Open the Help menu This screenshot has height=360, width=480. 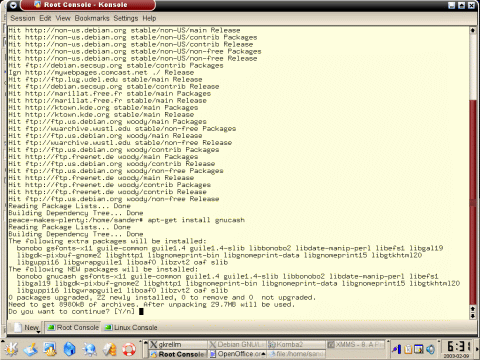point(149,18)
